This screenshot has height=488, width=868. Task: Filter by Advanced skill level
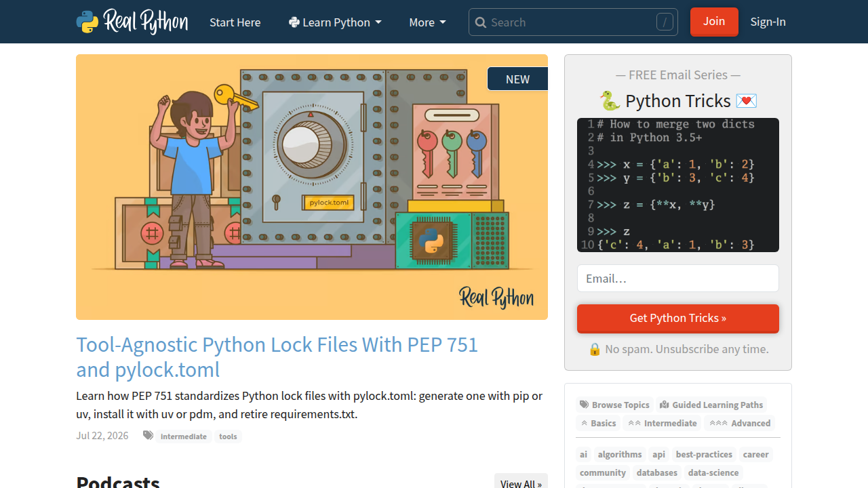point(740,423)
